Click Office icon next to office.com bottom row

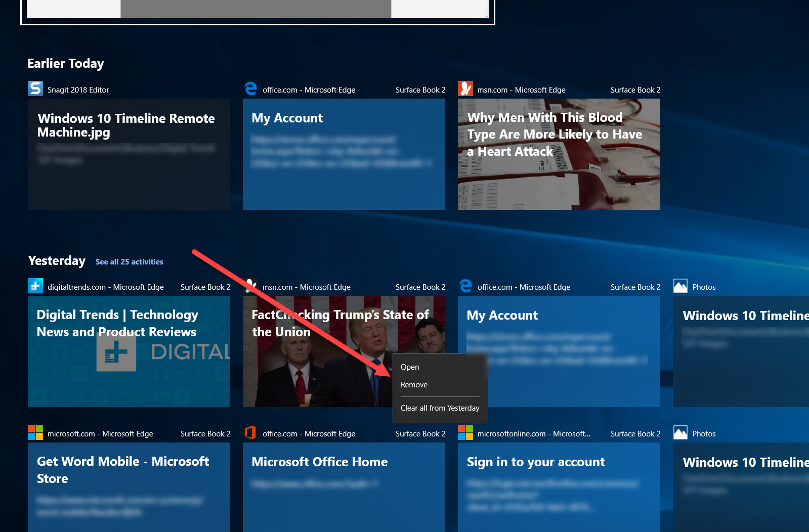tap(250, 432)
